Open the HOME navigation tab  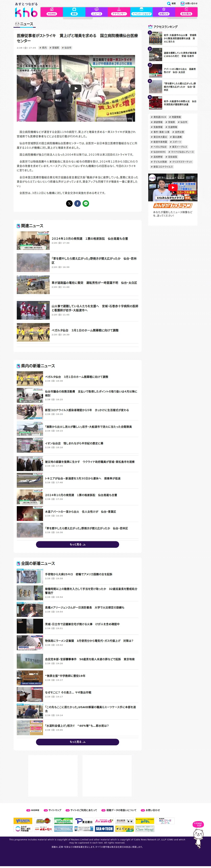51,12
